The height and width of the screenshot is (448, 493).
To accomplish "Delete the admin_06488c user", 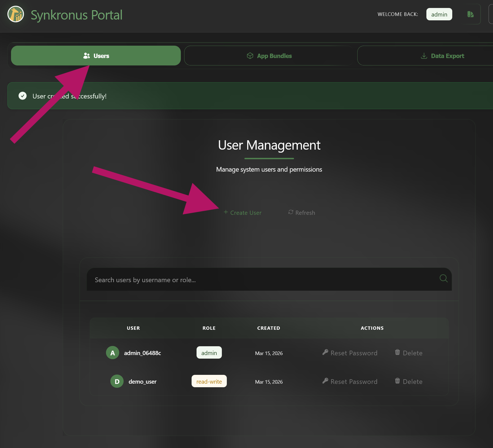I will click(x=409, y=353).
